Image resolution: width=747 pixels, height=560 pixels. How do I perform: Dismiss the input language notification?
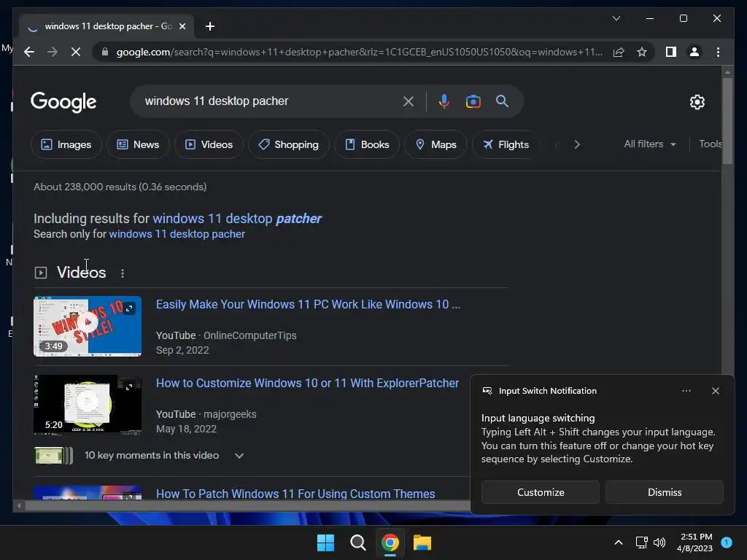point(664,492)
